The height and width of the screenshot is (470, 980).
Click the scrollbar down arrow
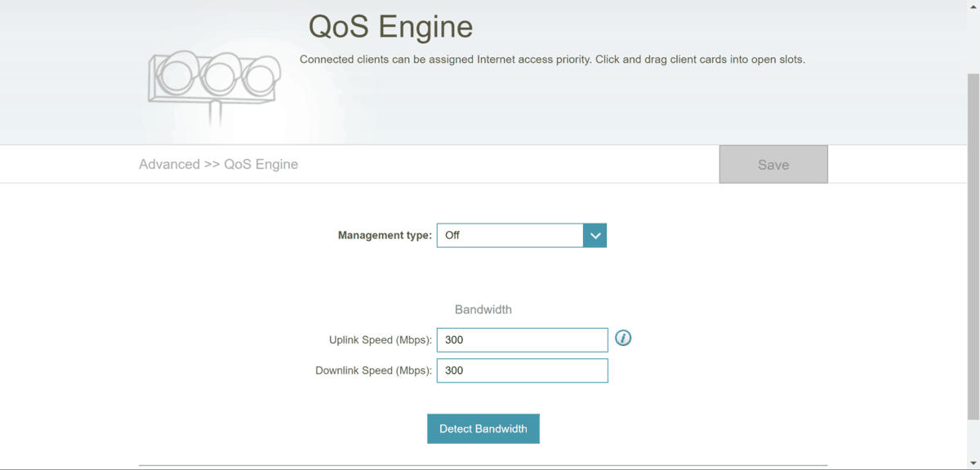973,464
